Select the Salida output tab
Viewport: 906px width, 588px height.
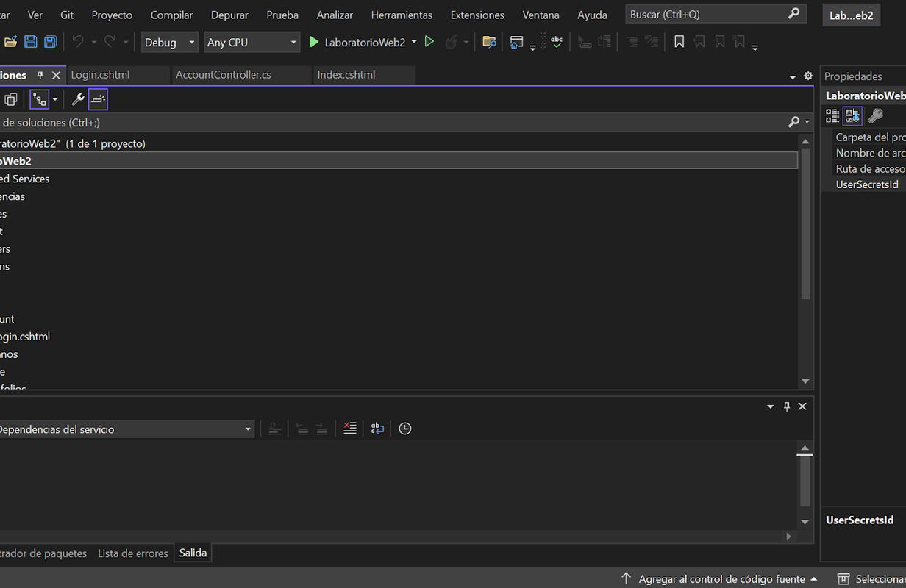coord(193,553)
